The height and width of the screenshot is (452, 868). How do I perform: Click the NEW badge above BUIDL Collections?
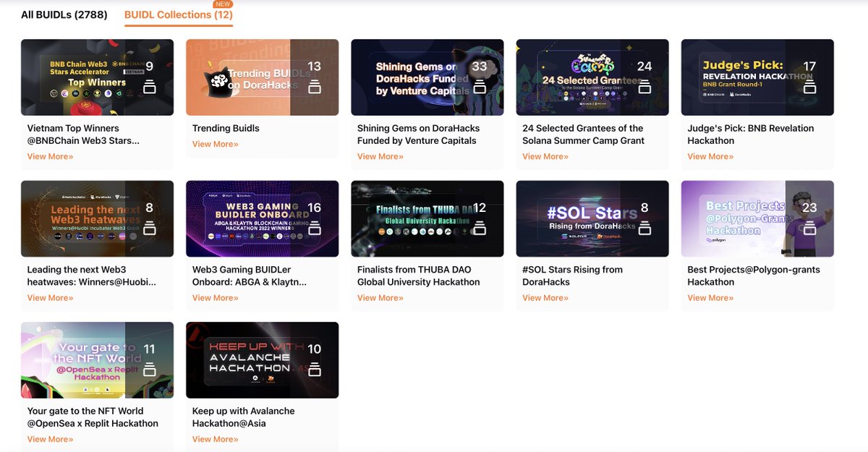pos(223,4)
